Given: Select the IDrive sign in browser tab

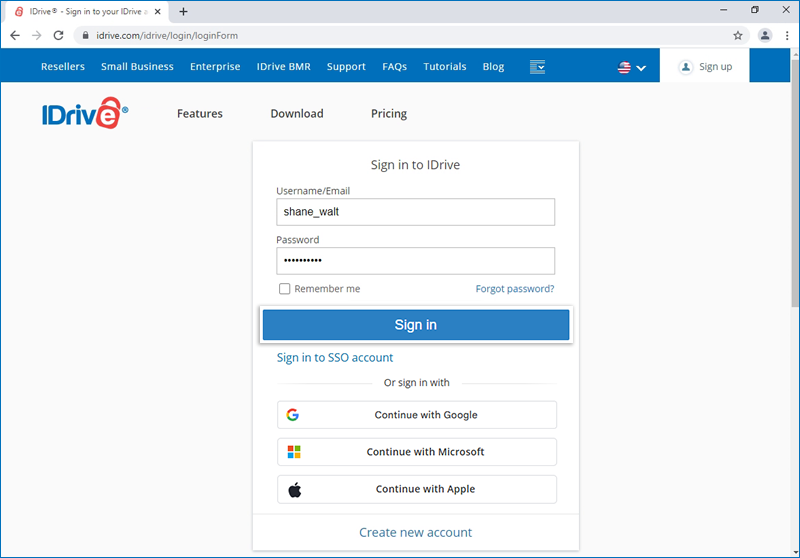Looking at the screenshot, I should click(x=88, y=11).
